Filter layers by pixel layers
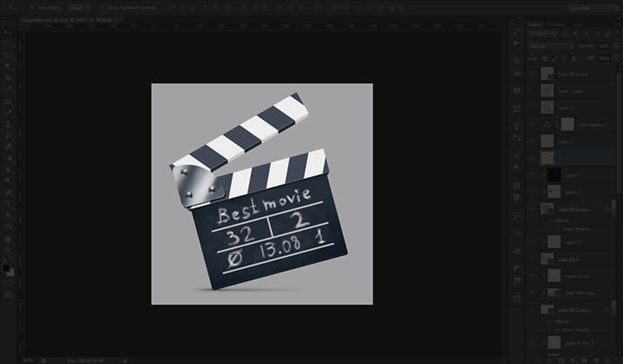 coord(565,34)
